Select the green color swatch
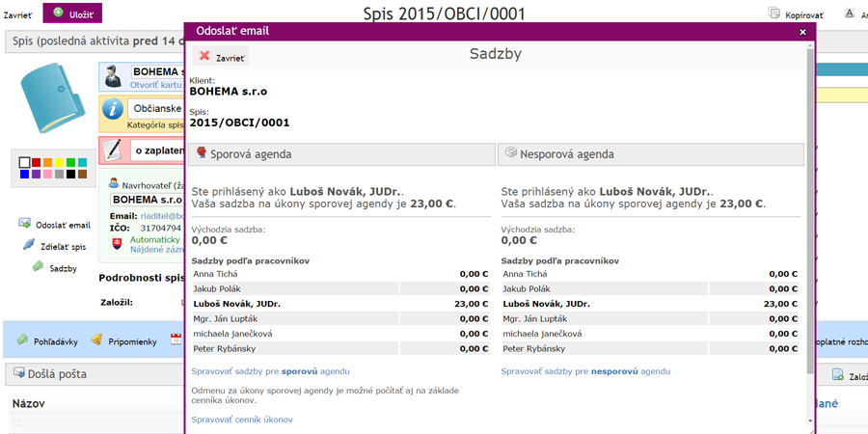 click(70, 162)
